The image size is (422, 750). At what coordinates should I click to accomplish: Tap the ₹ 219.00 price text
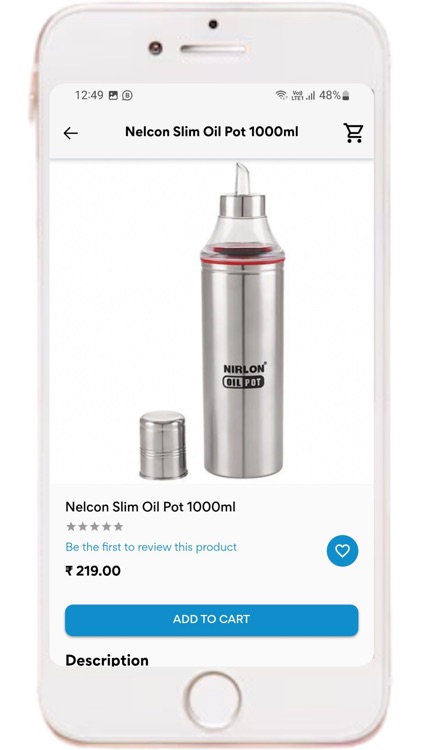tap(93, 571)
